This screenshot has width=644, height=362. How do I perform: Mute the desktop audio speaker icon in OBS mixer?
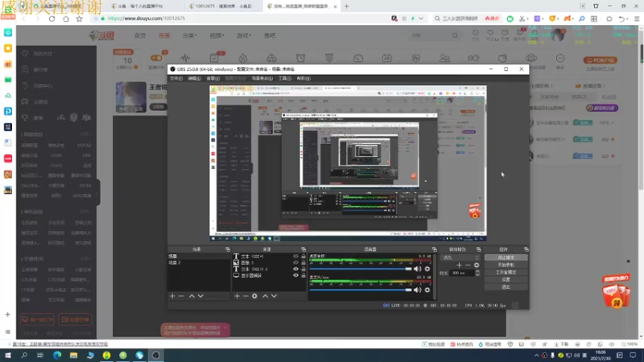417,269
